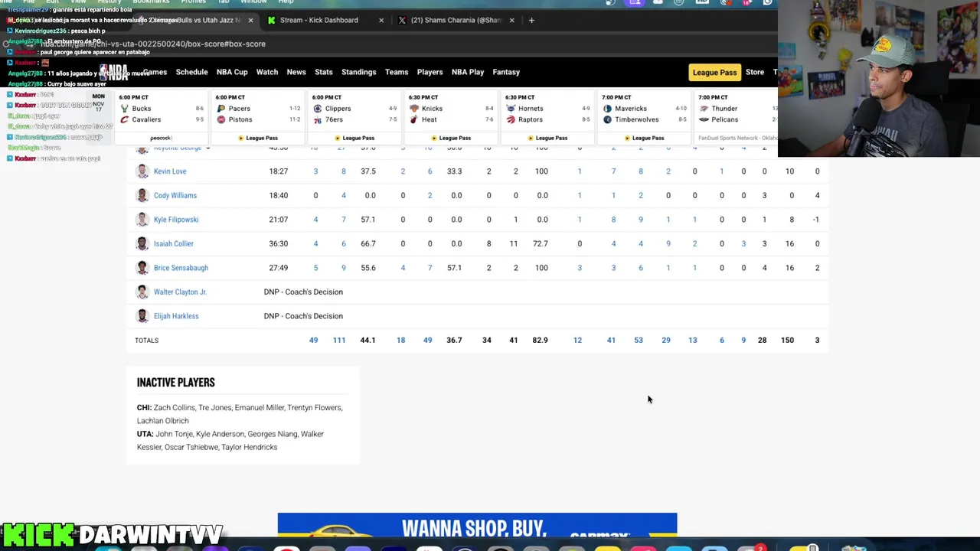Screen dimensions: 980x551
Task: Open a new browser tab
Action: (x=531, y=20)
